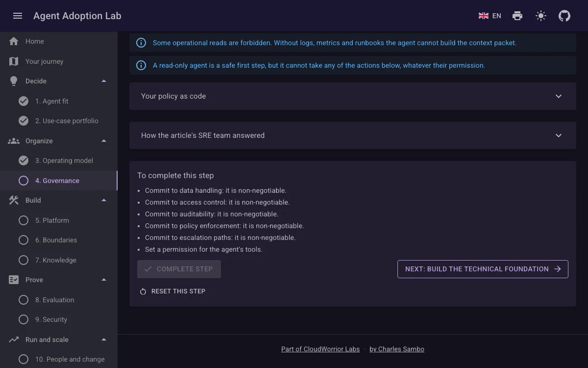This screenshot has height=368, width=588.
Task: Click the circle icon beside Platform
Action: (24, 220)
